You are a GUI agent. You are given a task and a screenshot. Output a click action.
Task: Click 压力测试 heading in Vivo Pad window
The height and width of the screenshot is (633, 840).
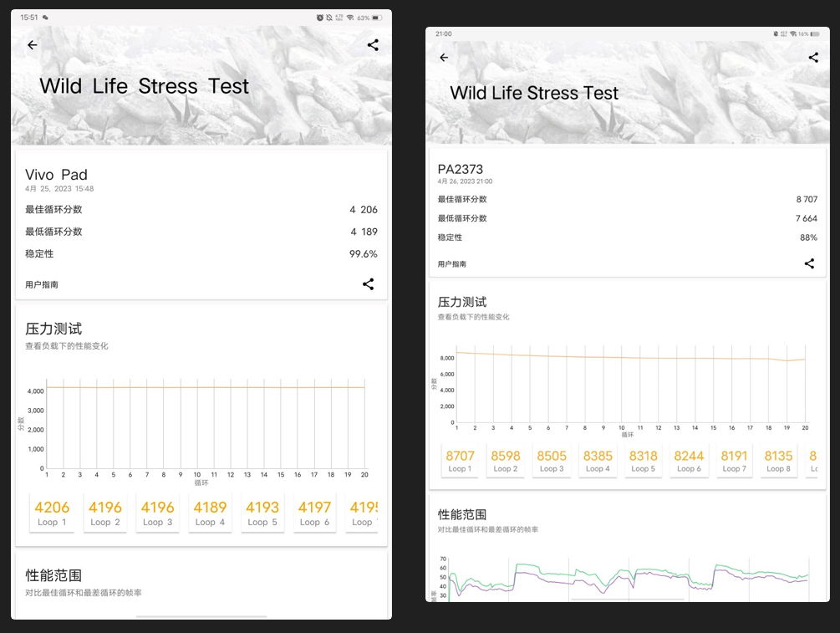click(53, 329)
